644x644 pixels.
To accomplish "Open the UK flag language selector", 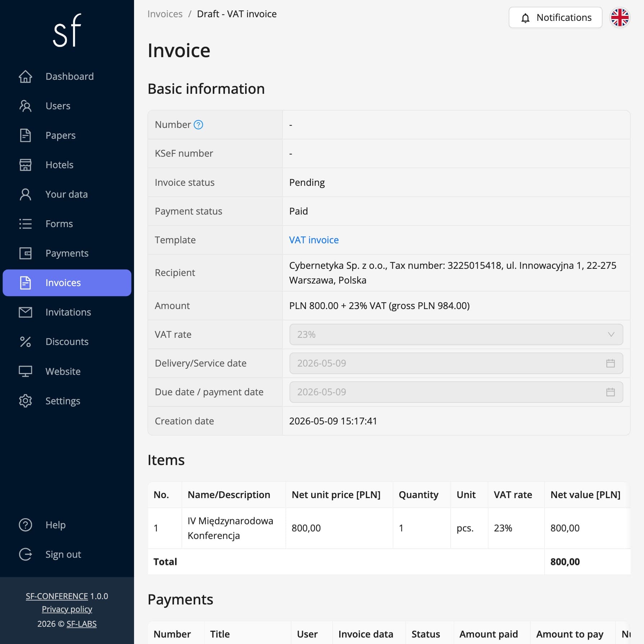I will coord(620,18).
